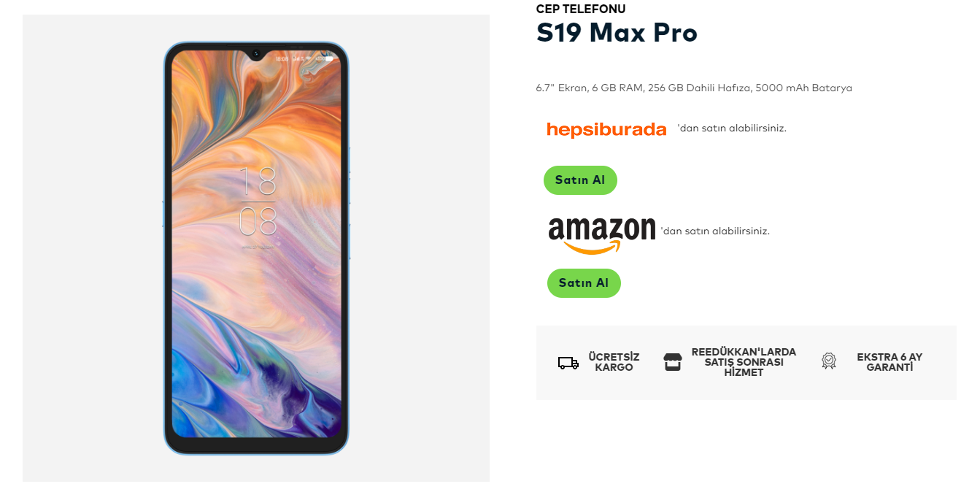This screenshot has height=492, width=980.
Task: Click the purchase text beside the amazon logo
Action: tap(715, 231)
